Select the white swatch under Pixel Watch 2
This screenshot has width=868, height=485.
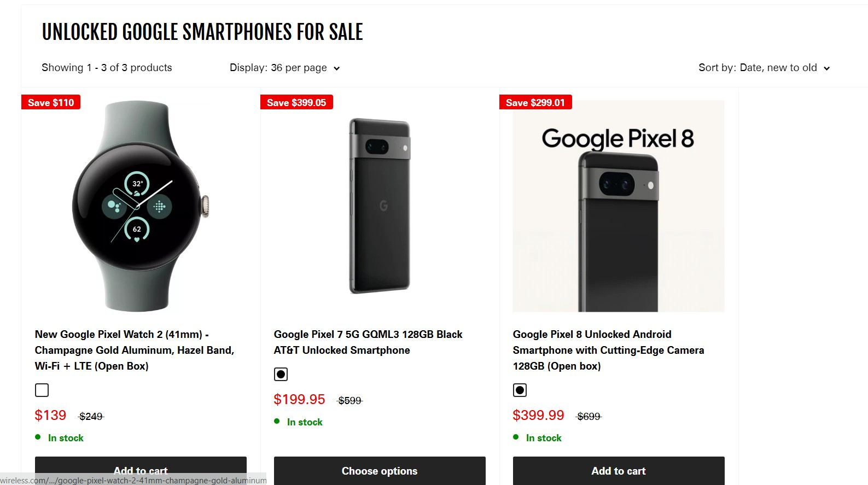pos(42,390)
